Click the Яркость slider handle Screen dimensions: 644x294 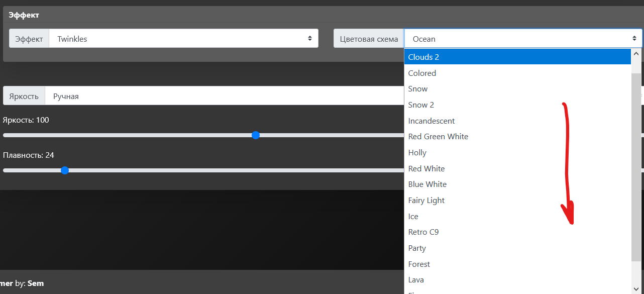256,135
